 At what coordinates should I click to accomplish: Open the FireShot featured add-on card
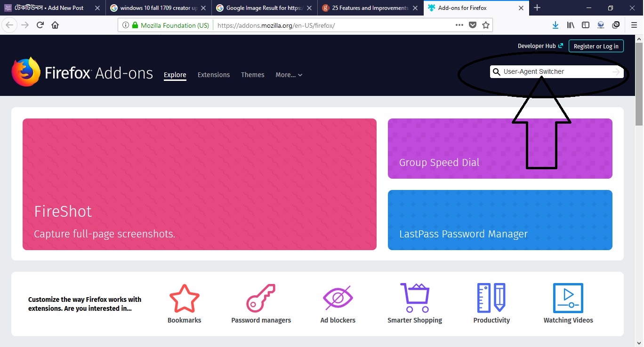200,184
